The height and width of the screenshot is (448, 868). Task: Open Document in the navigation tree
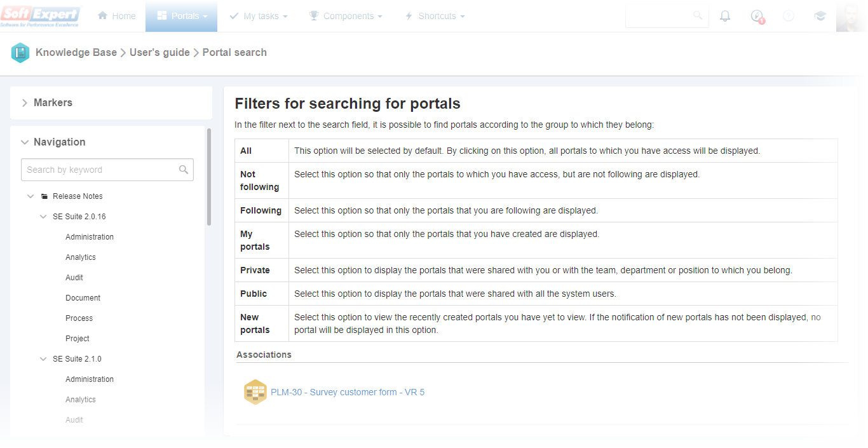(83, 298)
